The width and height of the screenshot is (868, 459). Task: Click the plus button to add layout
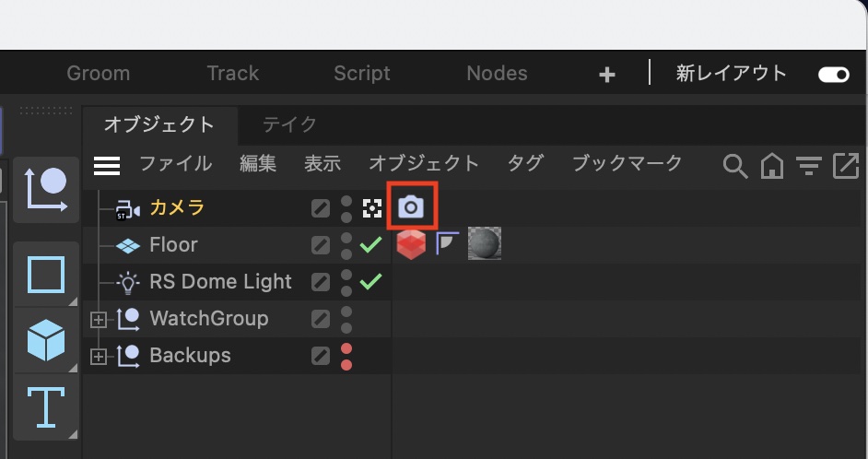point(606,75)
